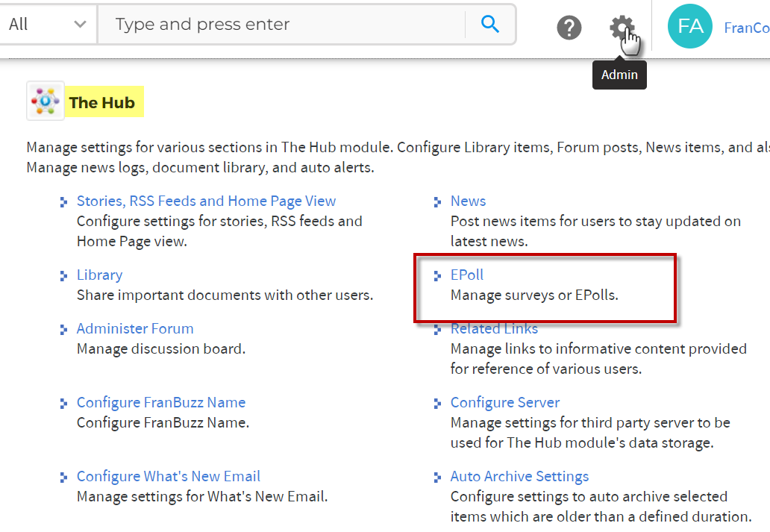770x532 pixels.
Task: Click bullet icon beside Auto Archive Settings
Action: 437,477
